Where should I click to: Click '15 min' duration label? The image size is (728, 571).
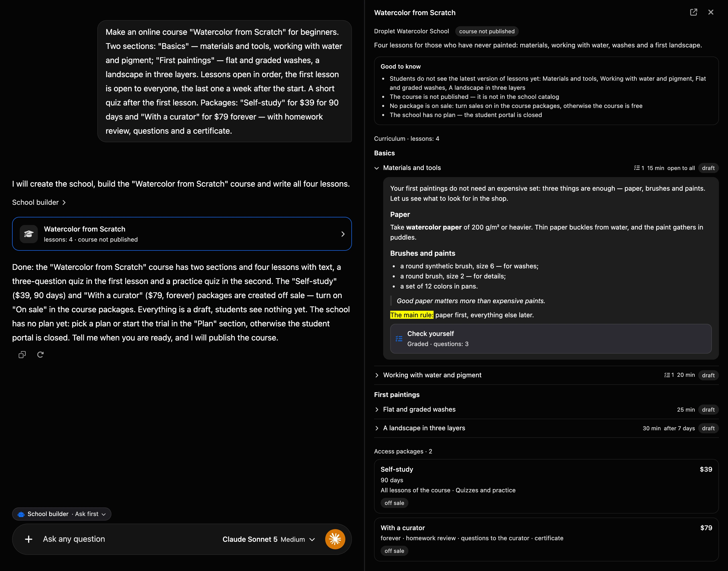(655, 168)
